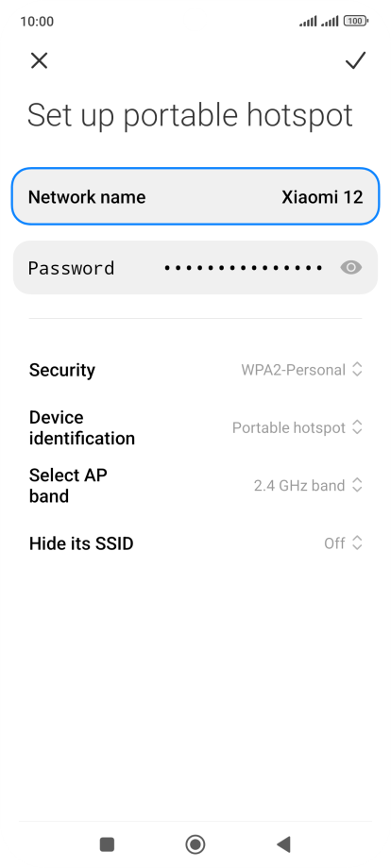Screen dimensions: 391x868
Task: Edit the Xiaomi 12 network name field
Action: click(195, 196)
